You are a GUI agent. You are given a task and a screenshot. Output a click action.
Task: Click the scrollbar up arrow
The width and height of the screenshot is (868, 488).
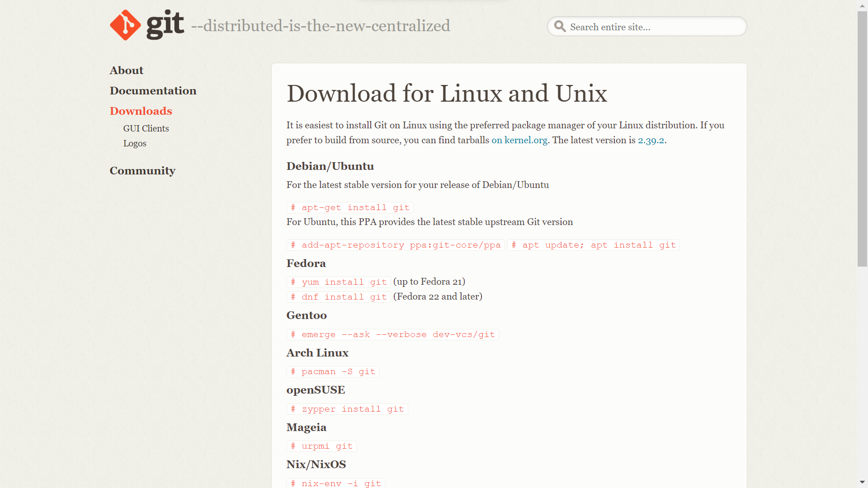tap(862, 5)
